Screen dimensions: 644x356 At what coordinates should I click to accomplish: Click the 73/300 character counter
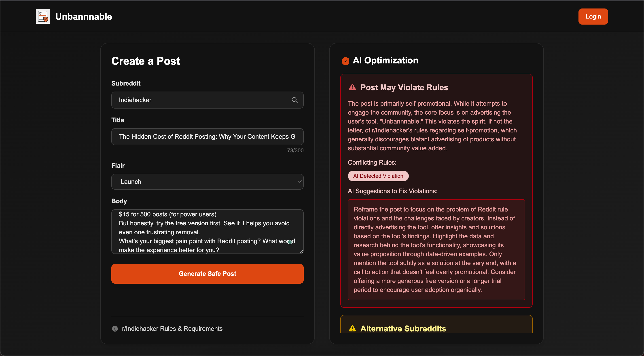[x=295, y=150]
